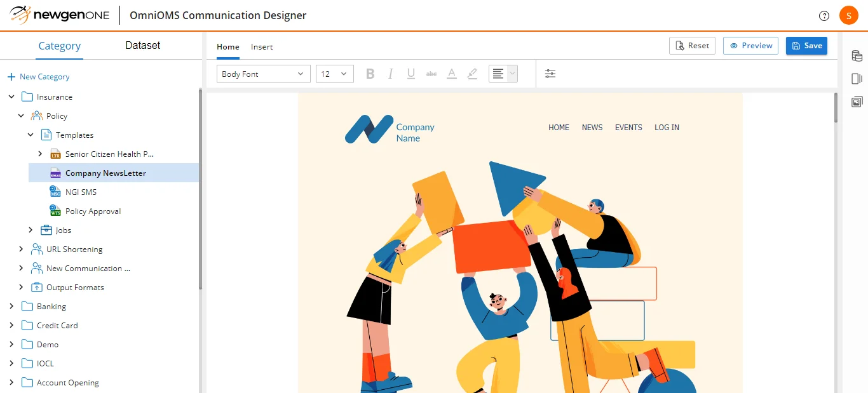868x393 pixels.
Task: Click the NewgenONE logo
Action: coord(59,15)
